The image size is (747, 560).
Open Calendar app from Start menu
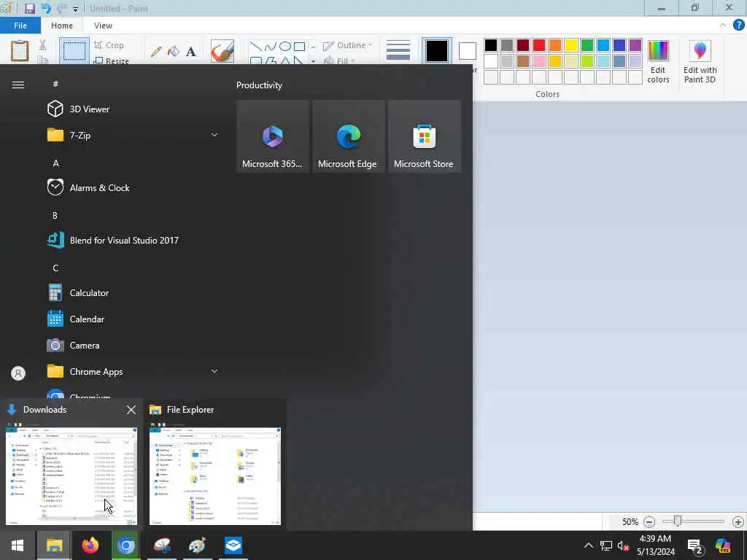tap(133, 319)
